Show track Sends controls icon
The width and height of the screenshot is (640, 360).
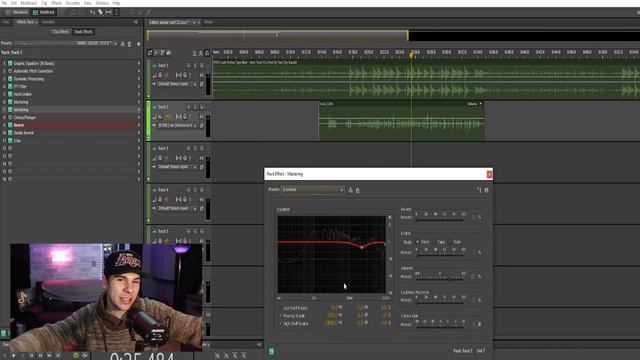[162, 53]
